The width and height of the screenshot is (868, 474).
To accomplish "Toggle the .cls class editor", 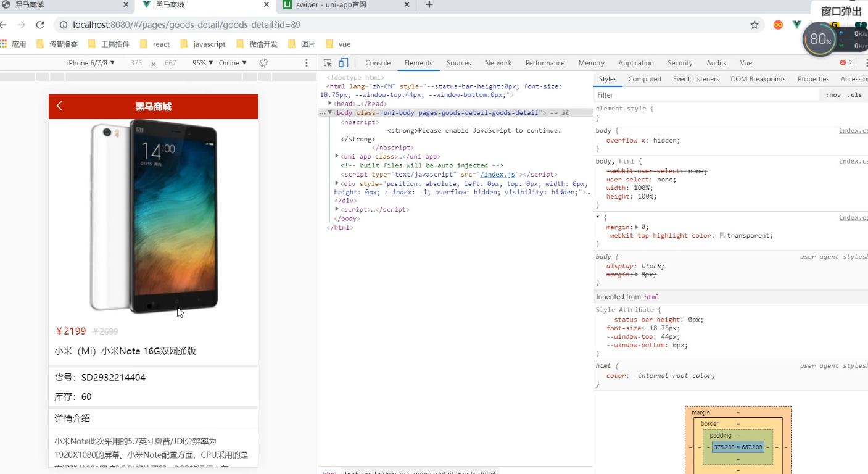I will click(x=854, y=95).
